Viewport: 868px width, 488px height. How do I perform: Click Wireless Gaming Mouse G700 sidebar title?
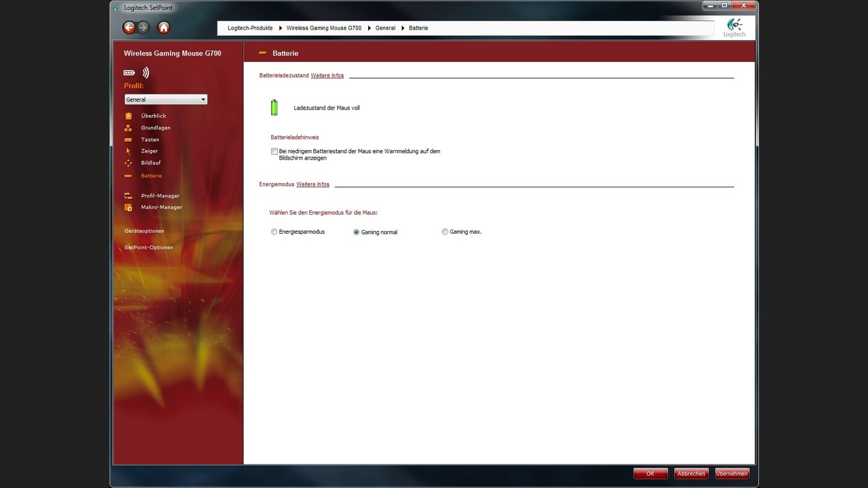click(x=172, y=53)
